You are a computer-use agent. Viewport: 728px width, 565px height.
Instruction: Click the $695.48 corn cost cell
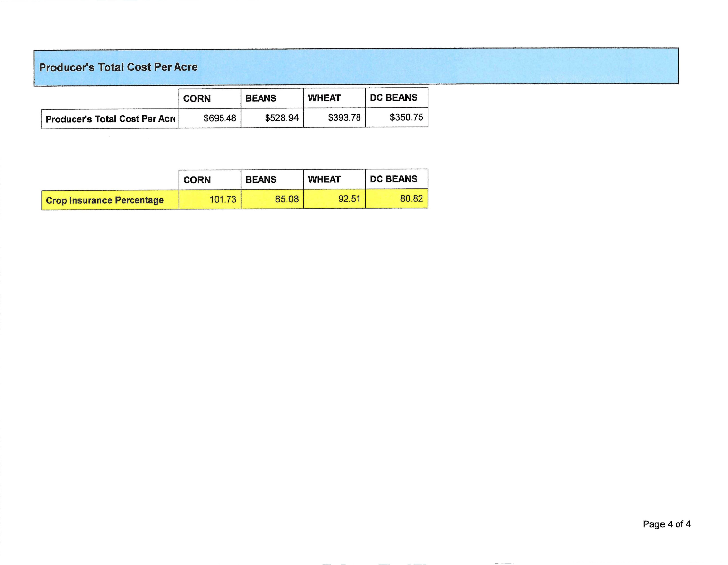220,118
